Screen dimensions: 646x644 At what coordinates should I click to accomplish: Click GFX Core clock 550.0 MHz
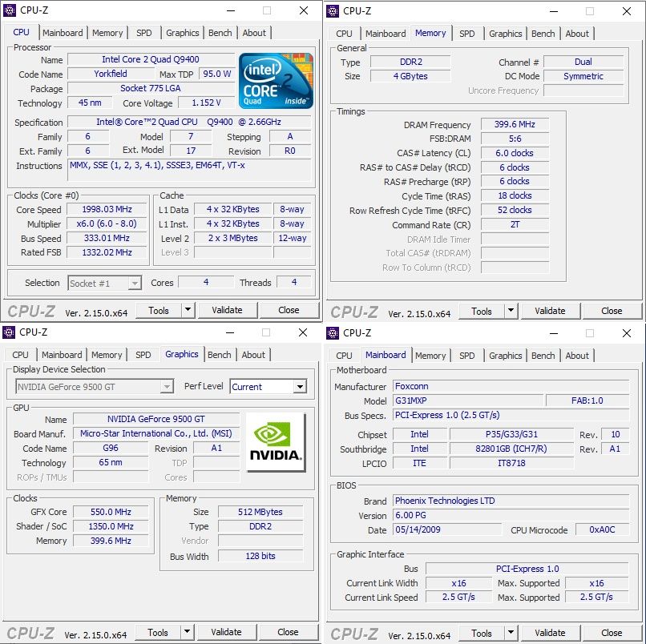point(111,512)
